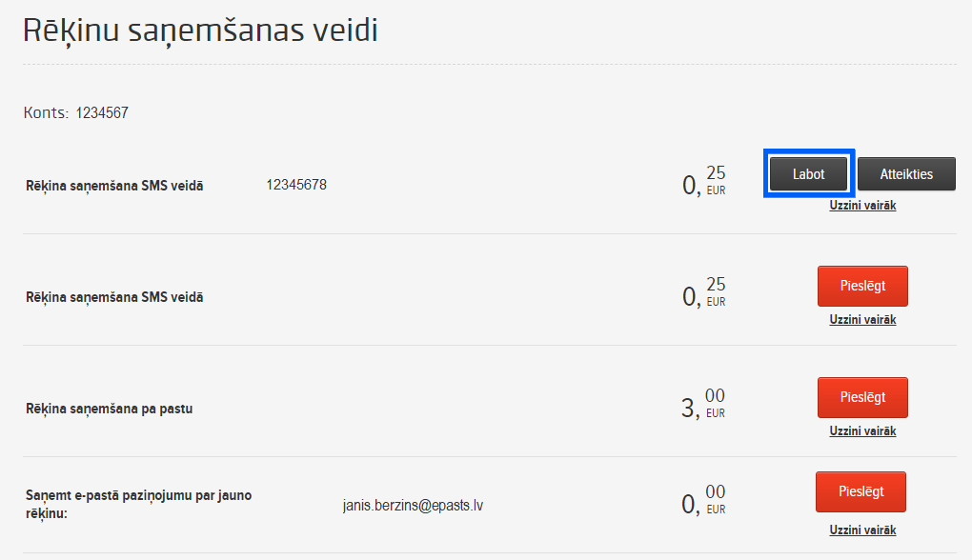The width and height of the screenshot is (972, 560).
Task: Click the account number 1234567
Action: (x=102, y=112)
